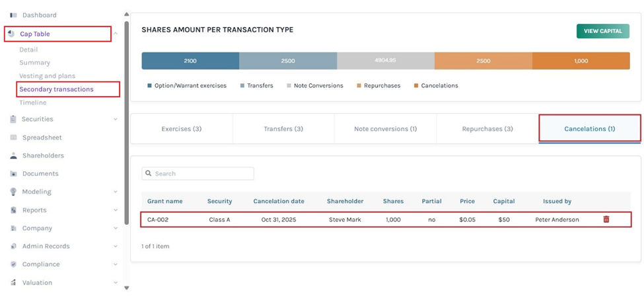The image size is (644, 297).
Task: Open the Vesting and plans link
Action: point(47,76)
